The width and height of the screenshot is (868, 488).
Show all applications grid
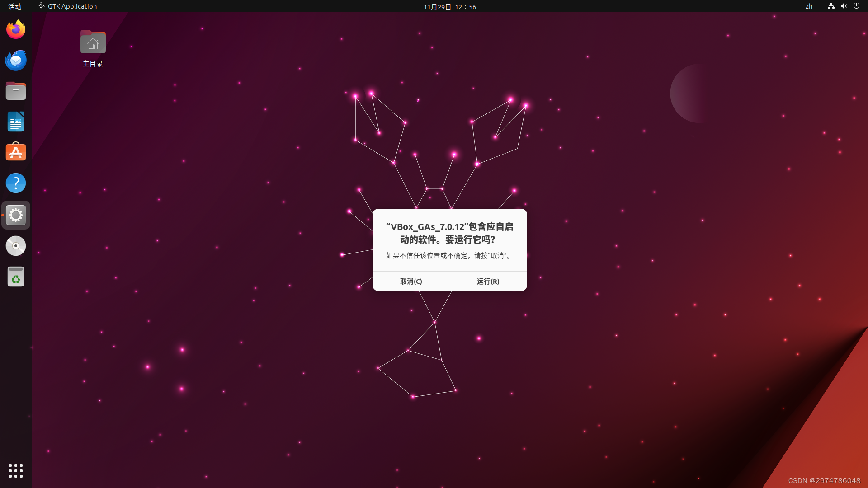point(16,471)
